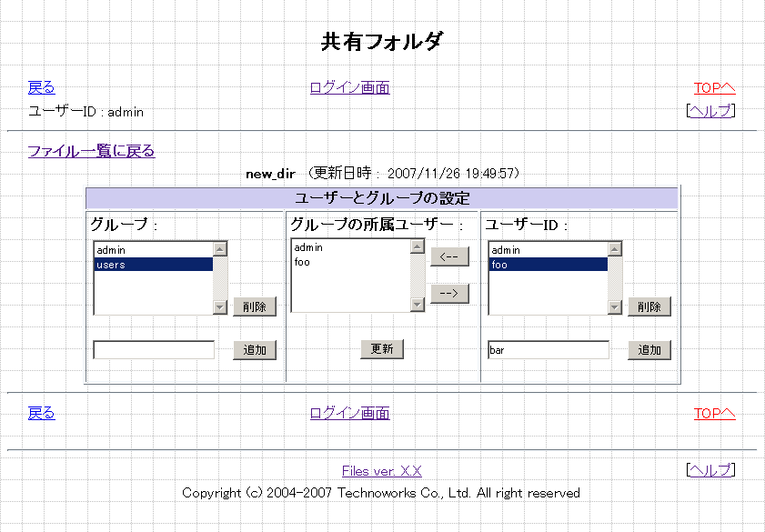Click the <-- move user into group button
The height and width of the screenshot is (532, 765).
coord(449,256)
